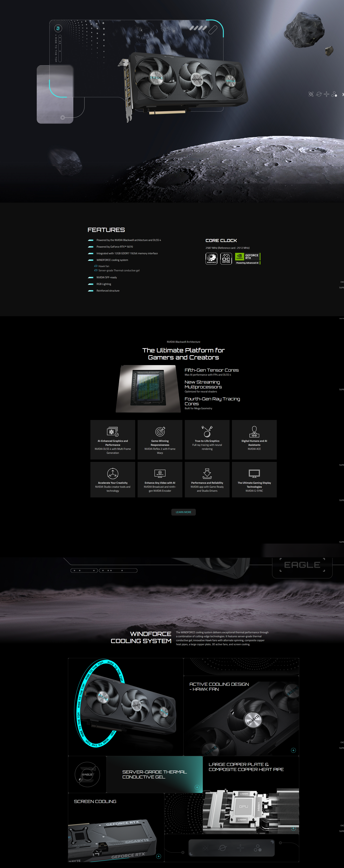Click the WINDFORCE fan badge icon

coord(211,259)
